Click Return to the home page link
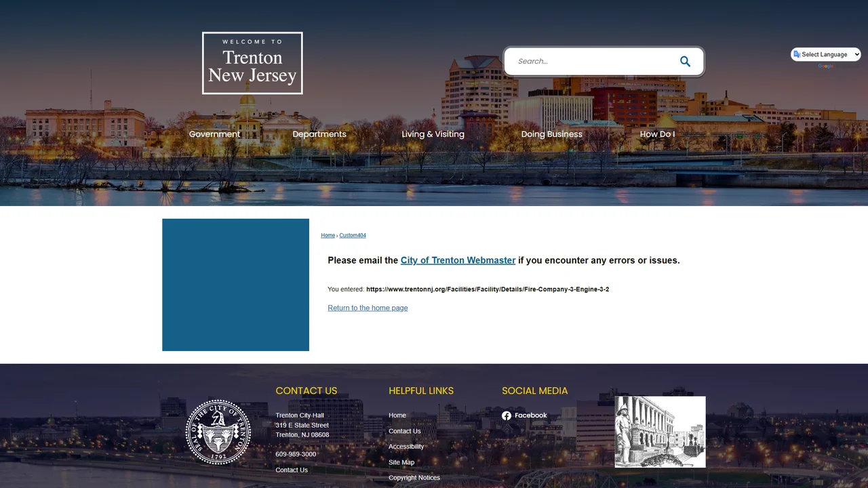The height and width of the screenshot is (488, 868). [x=368, y=308]
